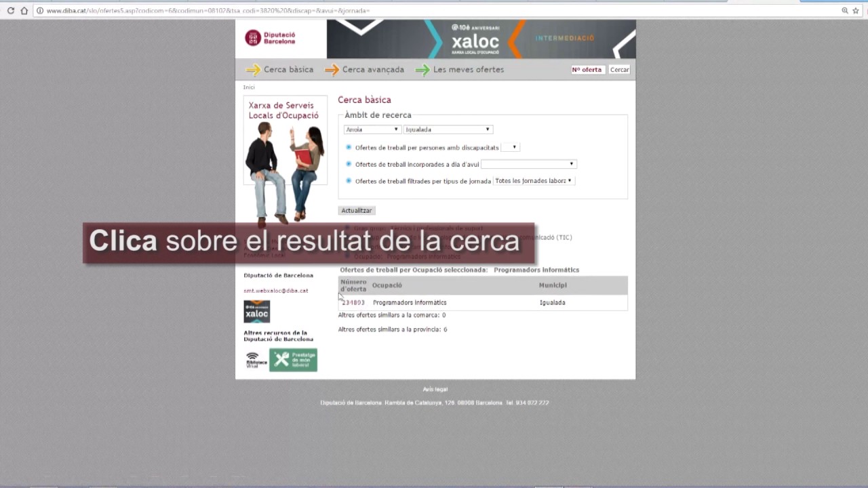Screen dimensions: 868x488
Task: Click the Cercar button
Action: tap(620, 70)
